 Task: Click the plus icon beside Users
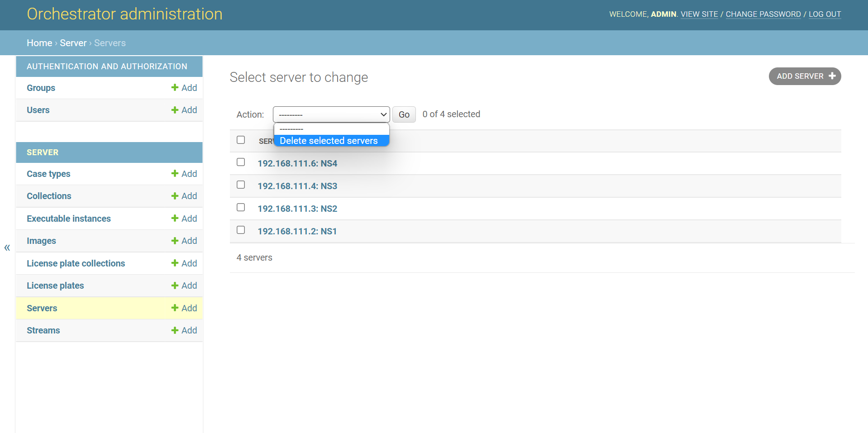[175, 110]
